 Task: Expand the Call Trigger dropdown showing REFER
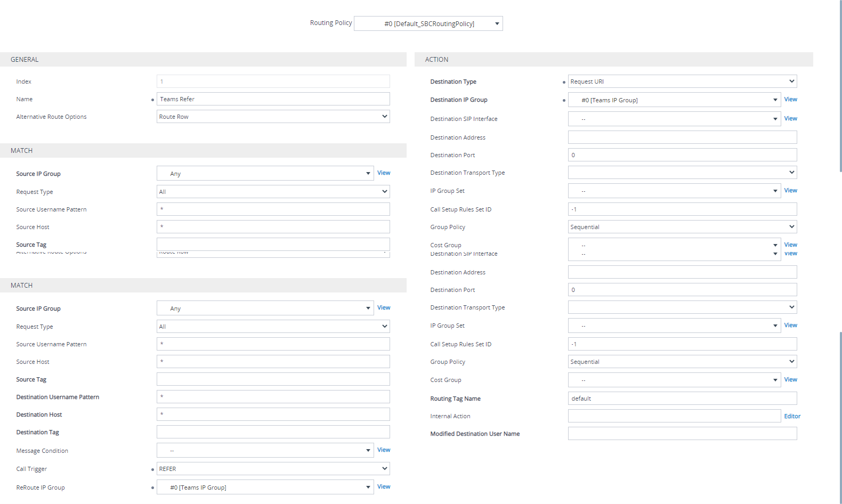pyautogui.click(x=273, y=469)
